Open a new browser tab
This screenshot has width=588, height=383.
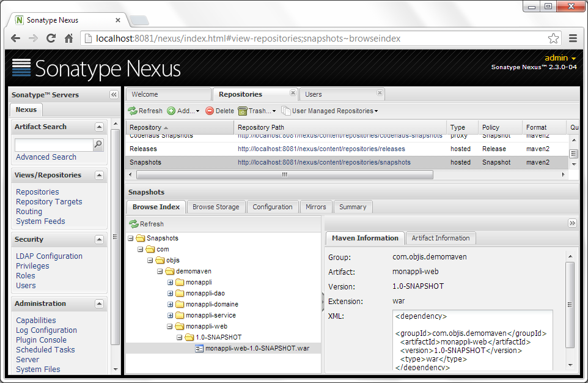click(139, 20)
